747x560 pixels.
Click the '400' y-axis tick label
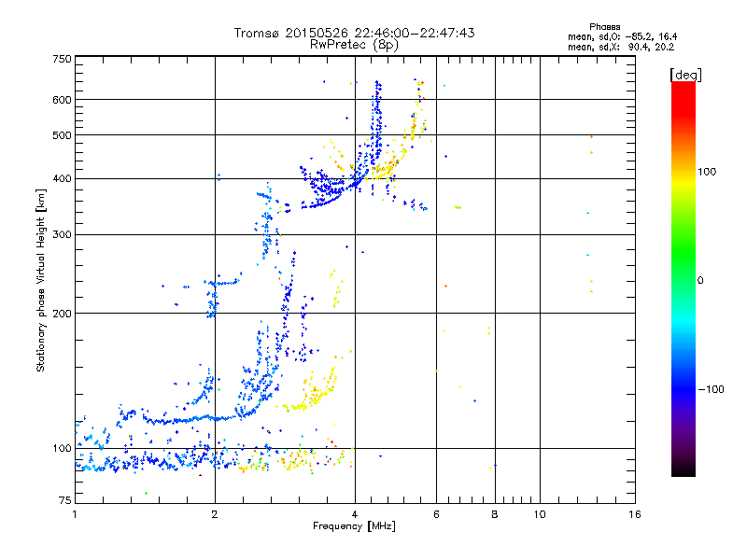point(62,178)
